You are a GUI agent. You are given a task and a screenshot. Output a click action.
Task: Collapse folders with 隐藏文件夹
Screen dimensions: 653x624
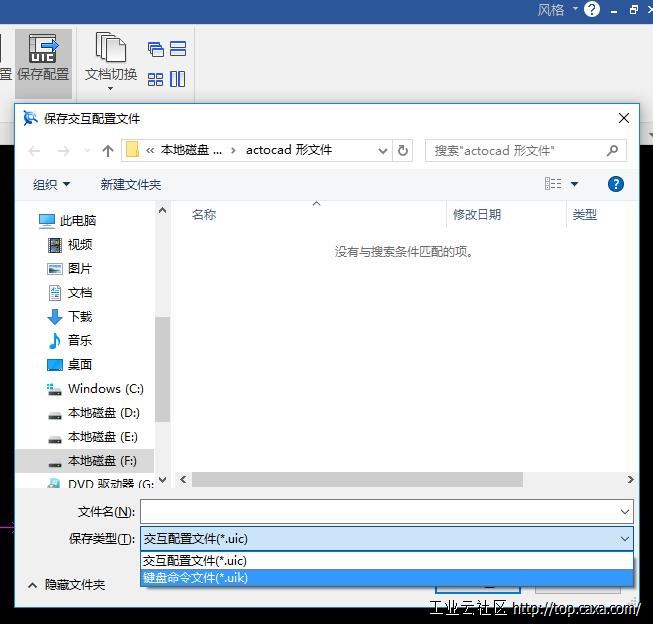click(x=66, y=585)
